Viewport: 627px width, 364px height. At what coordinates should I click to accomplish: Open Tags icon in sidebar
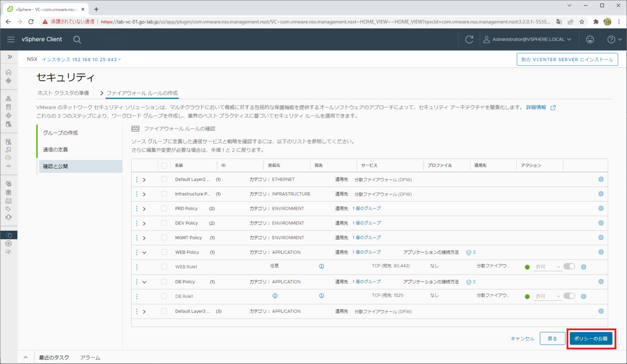8,209
